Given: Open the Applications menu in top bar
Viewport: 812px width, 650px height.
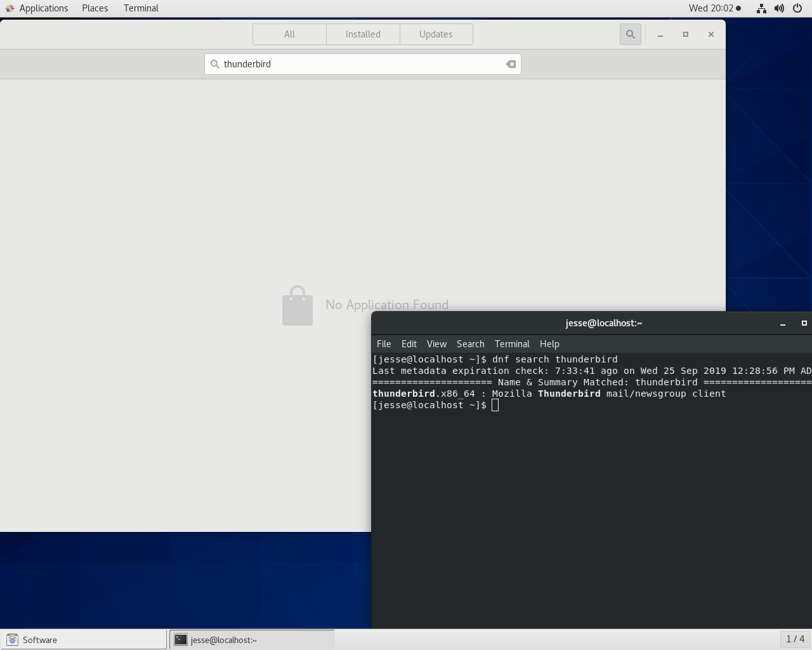Looking at the screenshot, I should point(44,8).
